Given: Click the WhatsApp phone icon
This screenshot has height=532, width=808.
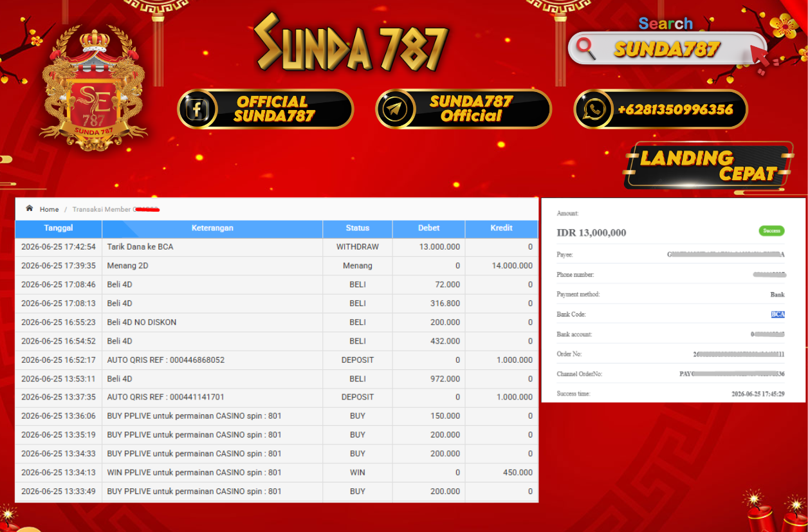Looking at the screenshot, I should point(594,109).
